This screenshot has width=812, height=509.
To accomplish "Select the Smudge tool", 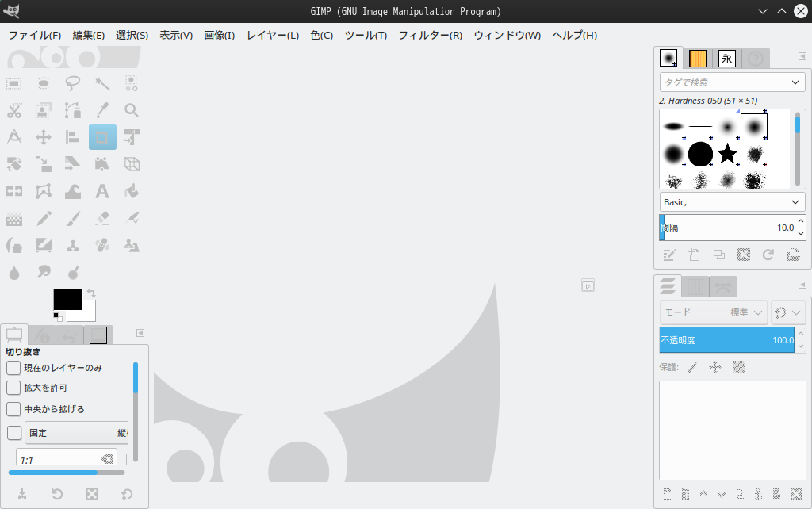I will pos(44,273).
